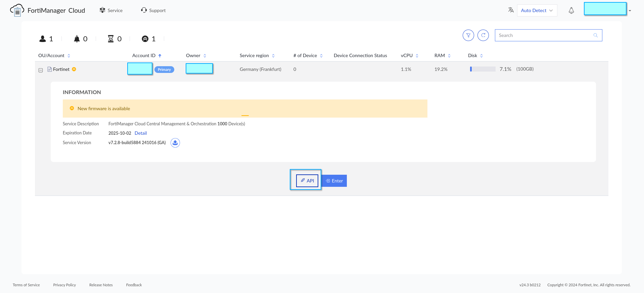The width and height of the screenshot is (644, 293).
Task: Open the expiration Detail link
Action: [141, 133]
